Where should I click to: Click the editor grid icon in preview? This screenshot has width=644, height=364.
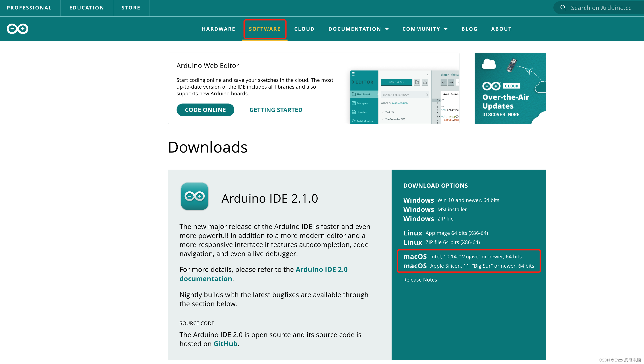click(353, 74)
